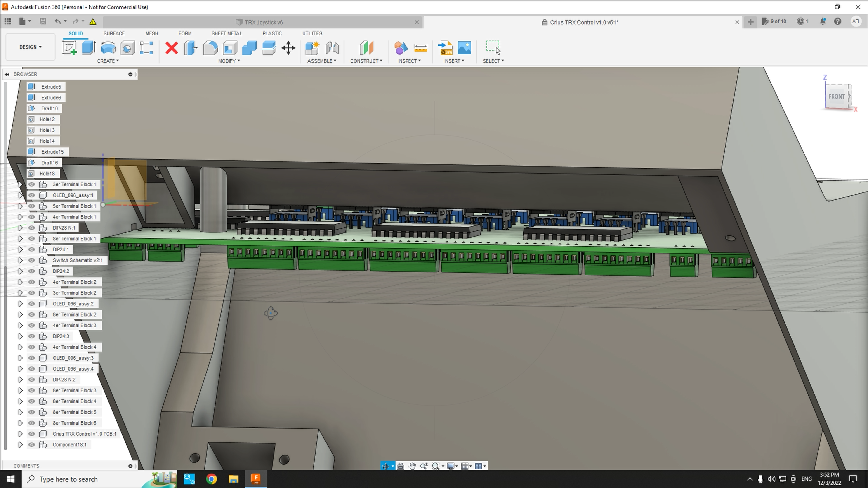Click the Insert SVG icon
This screenshot has height=488, width=868.
tap(445, 48)
